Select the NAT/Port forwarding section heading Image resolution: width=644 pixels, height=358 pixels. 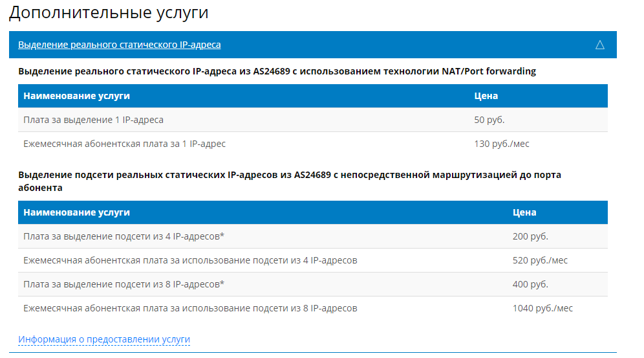coord(277,71)
